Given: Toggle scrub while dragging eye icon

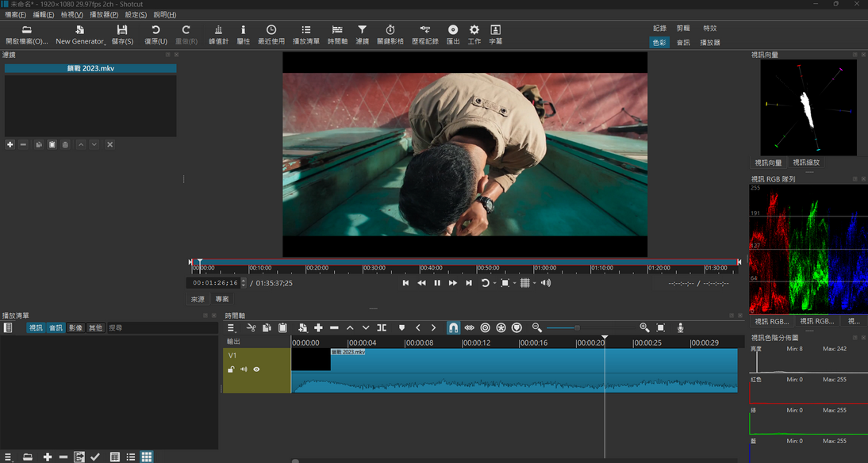Looking at the screenshot, I should pyautogui.click(x=470, y=328).
